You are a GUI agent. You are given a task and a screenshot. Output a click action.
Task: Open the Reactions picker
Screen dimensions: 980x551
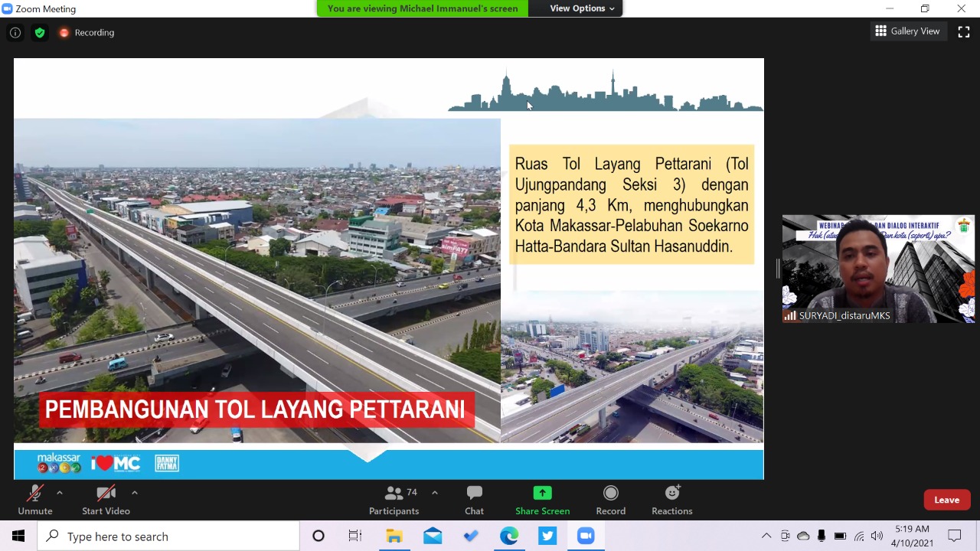(671, 500)
